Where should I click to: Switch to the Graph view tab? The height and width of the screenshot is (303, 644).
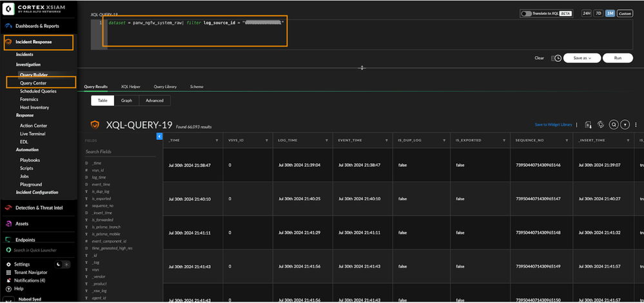click(126, 101)
